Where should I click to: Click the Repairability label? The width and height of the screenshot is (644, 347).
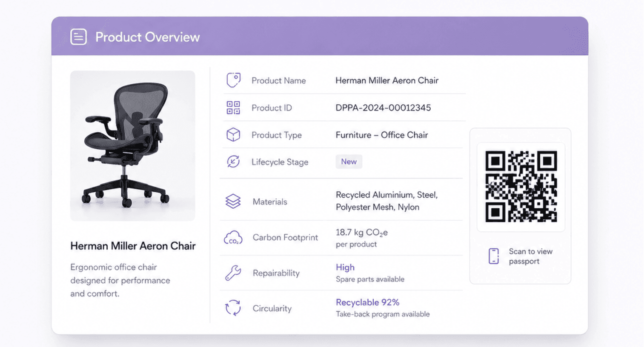276,273
